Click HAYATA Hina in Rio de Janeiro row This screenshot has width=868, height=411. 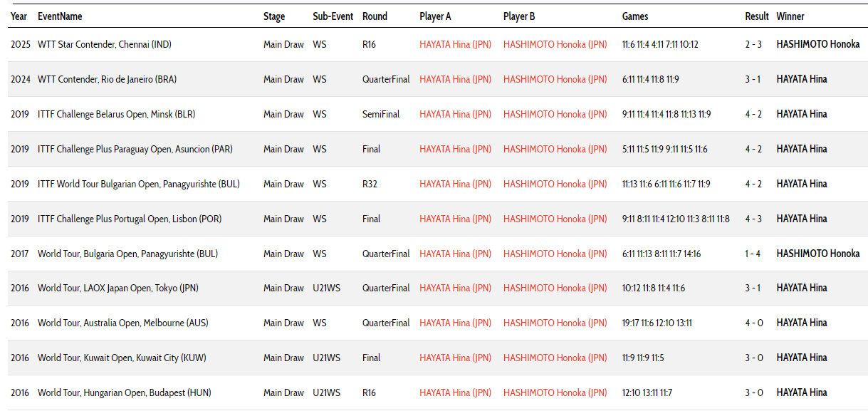point(455,79)
